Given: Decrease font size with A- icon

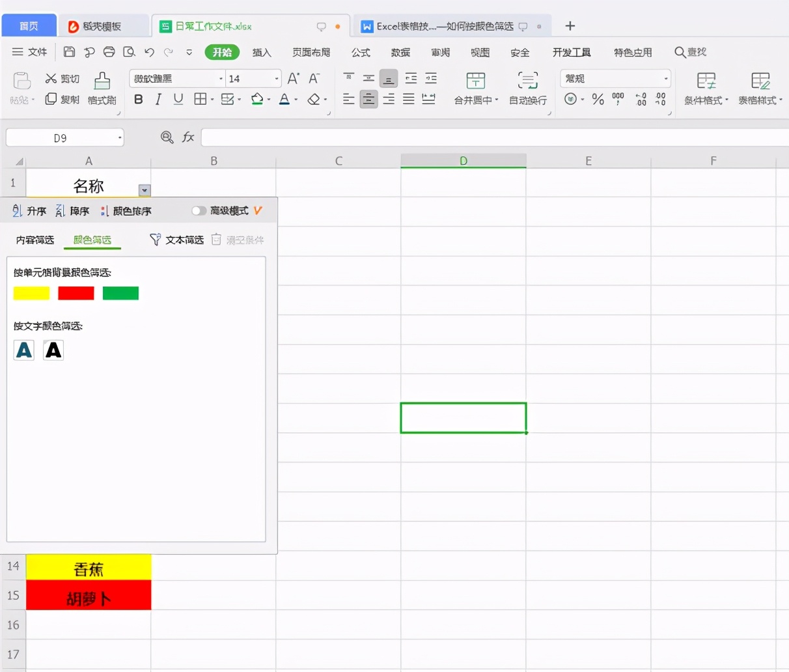Looking at the screenshot, I should 314,79.
